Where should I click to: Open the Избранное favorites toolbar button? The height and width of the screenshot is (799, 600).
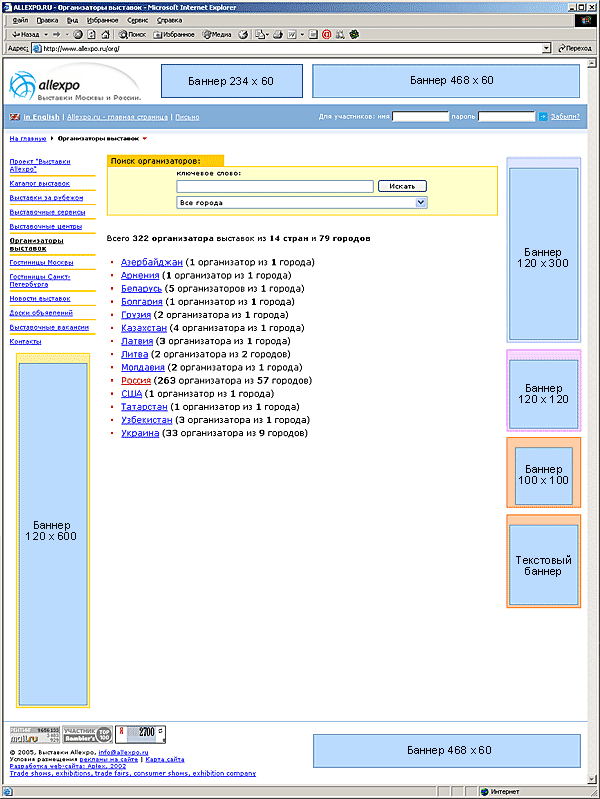point(174,35)
